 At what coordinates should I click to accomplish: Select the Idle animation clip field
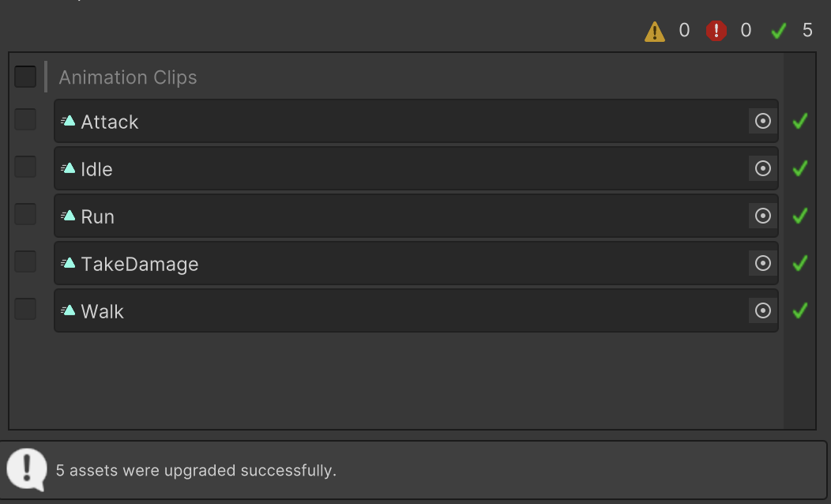(395, 168)
